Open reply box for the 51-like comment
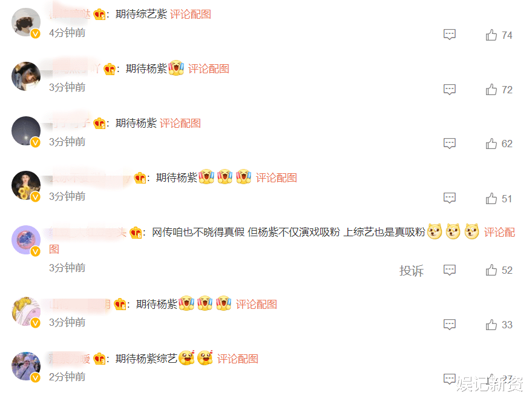Image resolution: width=532 pixels, height=404 pixels. coord(450,198)
